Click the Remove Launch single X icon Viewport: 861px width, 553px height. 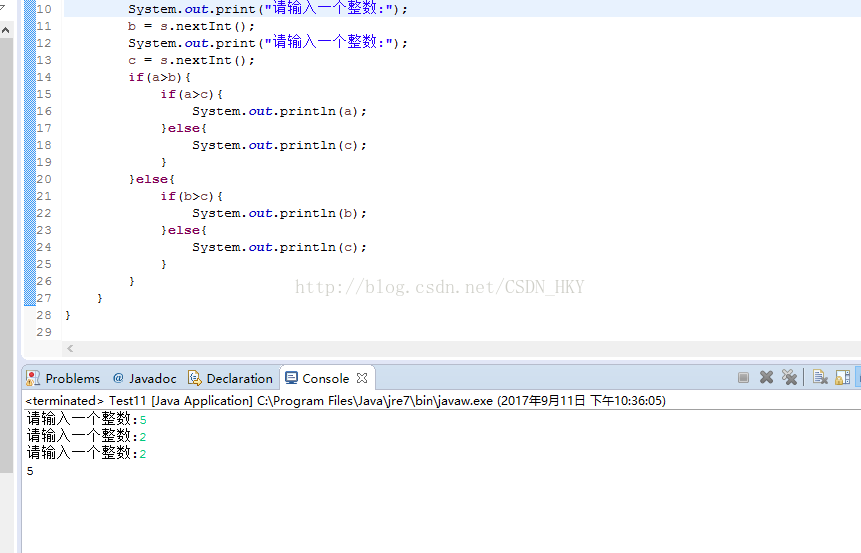point(767,377)
